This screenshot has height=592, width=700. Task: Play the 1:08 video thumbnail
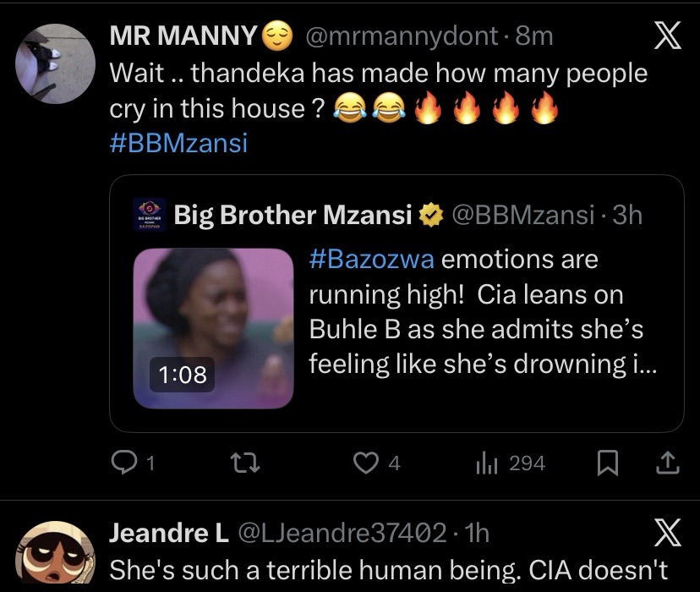(213, 328)
